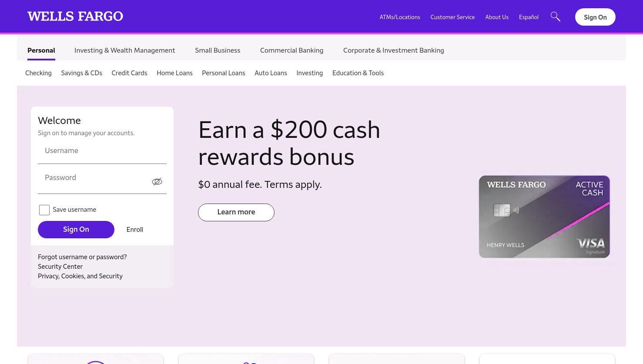Toggle password visibility eye icon

(157, 181)
